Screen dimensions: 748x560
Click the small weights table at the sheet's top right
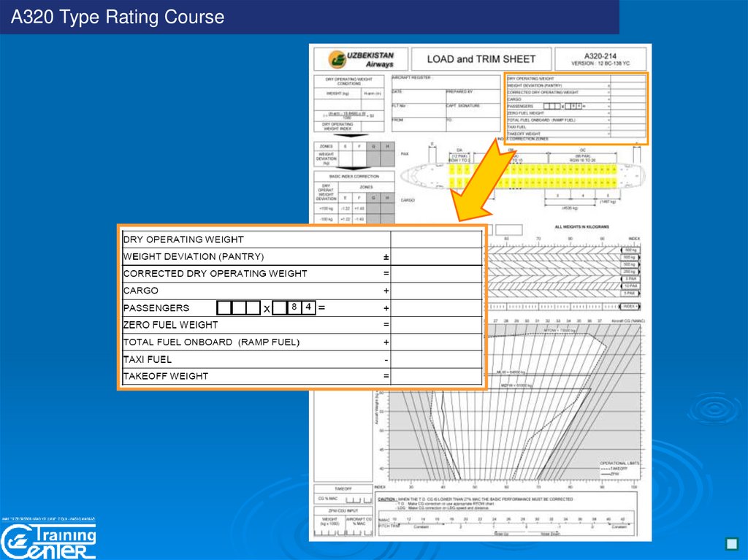coord(576,108)
